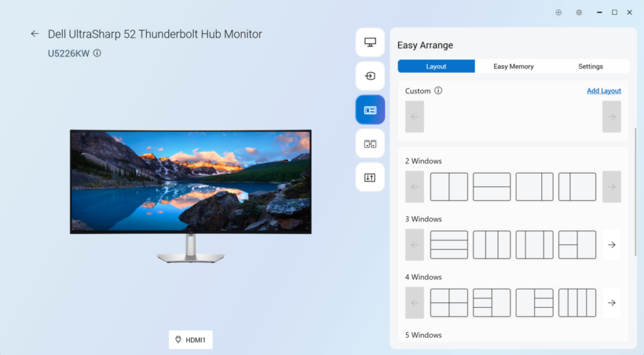This screenshot has height=355, width=644.
Task: Click 2 Windows row right arrow
Action: pyautogui.click(x=611, y=187)
